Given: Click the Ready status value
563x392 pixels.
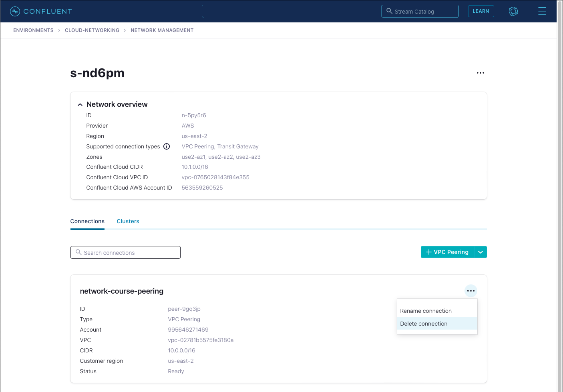Looking at the screenshot, I should coord(176,371).
